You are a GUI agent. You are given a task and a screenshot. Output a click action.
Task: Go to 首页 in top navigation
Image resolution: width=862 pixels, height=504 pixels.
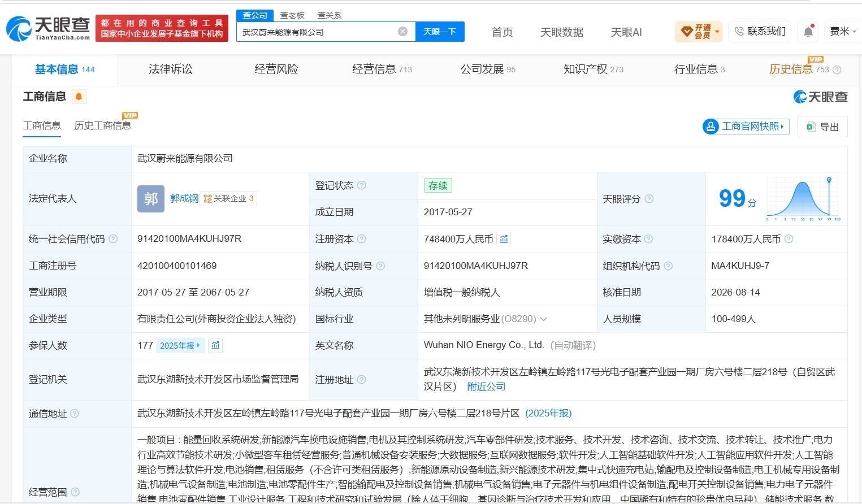502,32
